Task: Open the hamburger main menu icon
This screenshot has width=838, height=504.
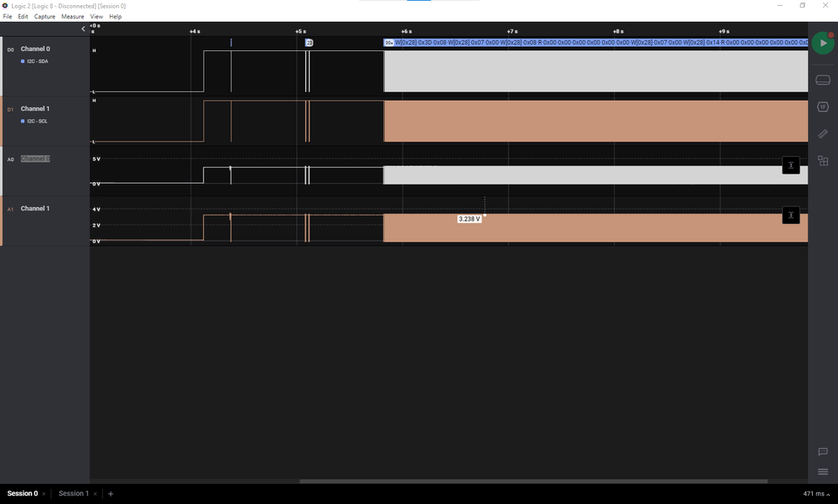Action: (x=823, y=471)
